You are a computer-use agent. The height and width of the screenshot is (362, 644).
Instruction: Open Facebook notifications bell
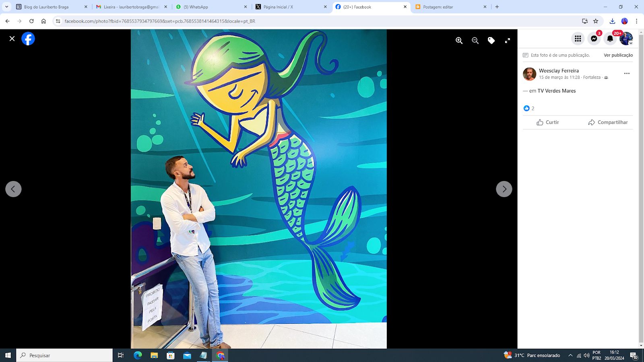(x=610, y=39)
